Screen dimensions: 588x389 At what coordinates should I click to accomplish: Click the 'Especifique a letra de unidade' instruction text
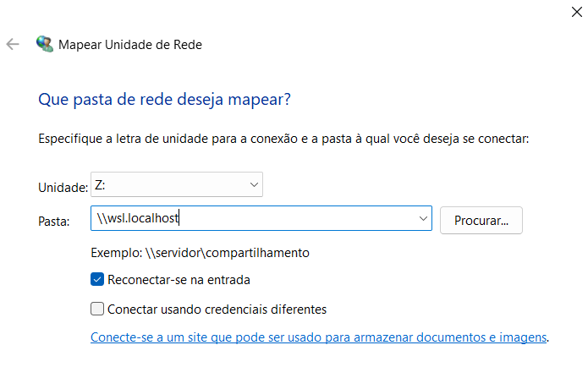coord(283,139)
